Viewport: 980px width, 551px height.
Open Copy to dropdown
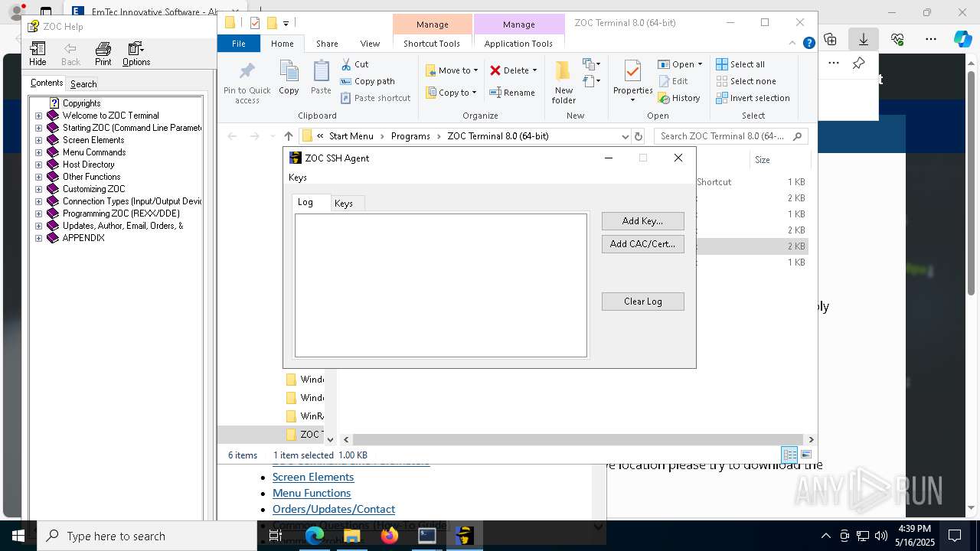(451, 93)
